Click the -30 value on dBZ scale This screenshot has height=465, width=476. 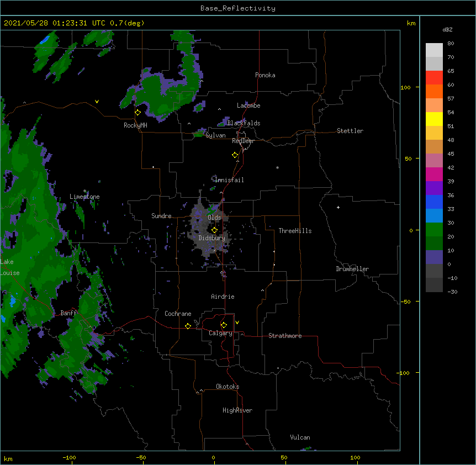[x=452, y=292]
